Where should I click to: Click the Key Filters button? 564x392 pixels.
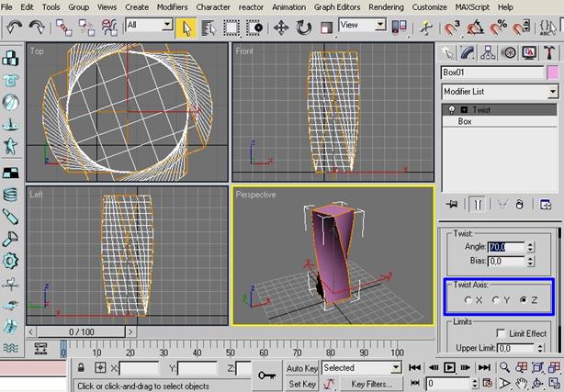(371, 384)
